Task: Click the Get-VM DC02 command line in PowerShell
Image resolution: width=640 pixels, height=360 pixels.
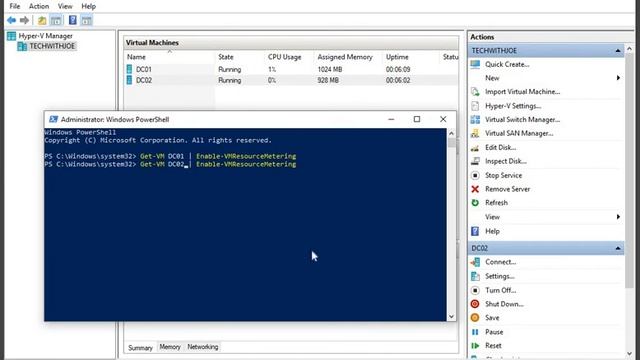Action: (170, 164)
